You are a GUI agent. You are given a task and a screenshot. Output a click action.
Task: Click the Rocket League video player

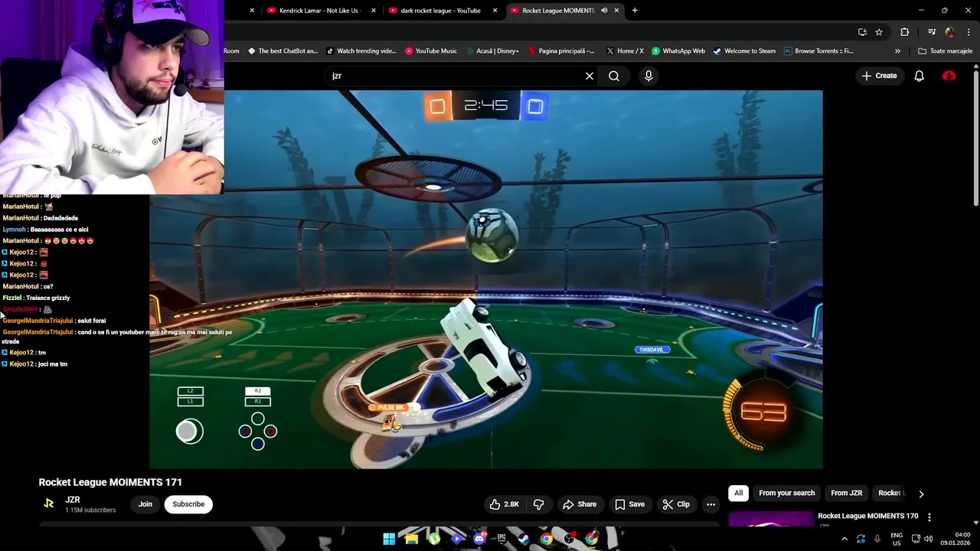pos(486,279)
